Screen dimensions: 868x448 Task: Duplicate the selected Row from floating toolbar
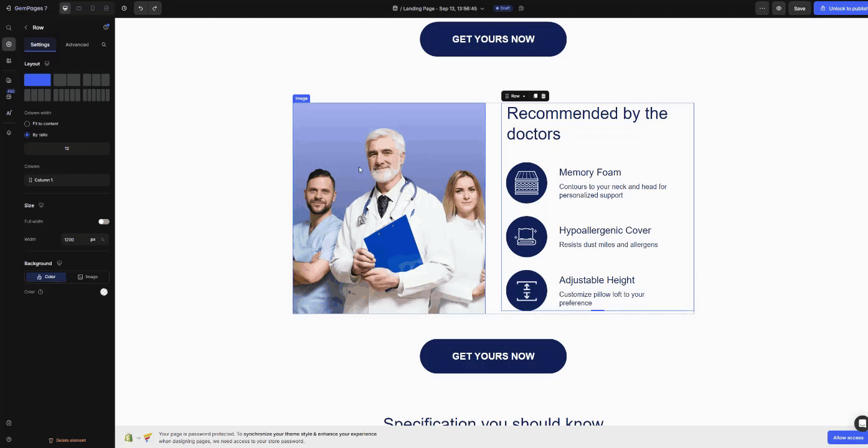click(535, 96)
